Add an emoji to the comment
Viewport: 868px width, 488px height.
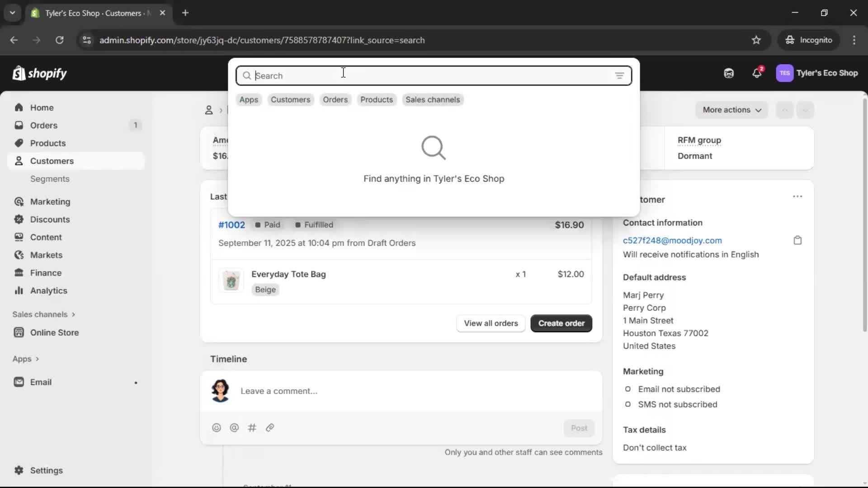click(216, 427)
